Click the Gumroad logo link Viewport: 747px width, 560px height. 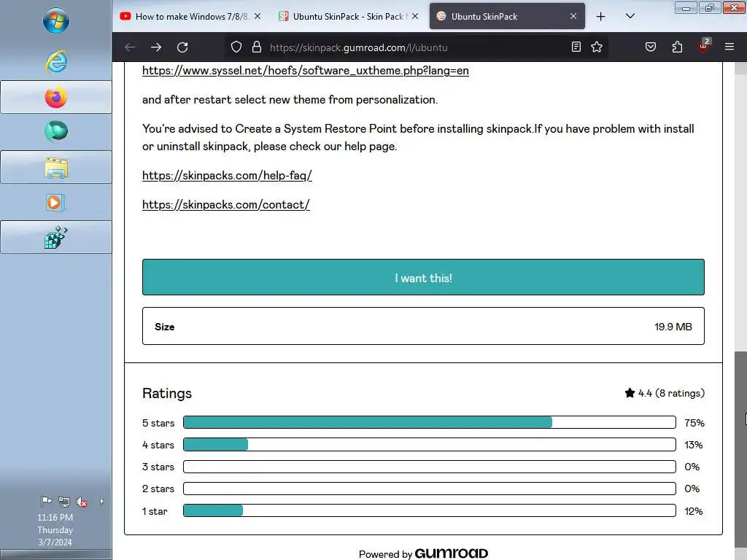click(451, 553)
